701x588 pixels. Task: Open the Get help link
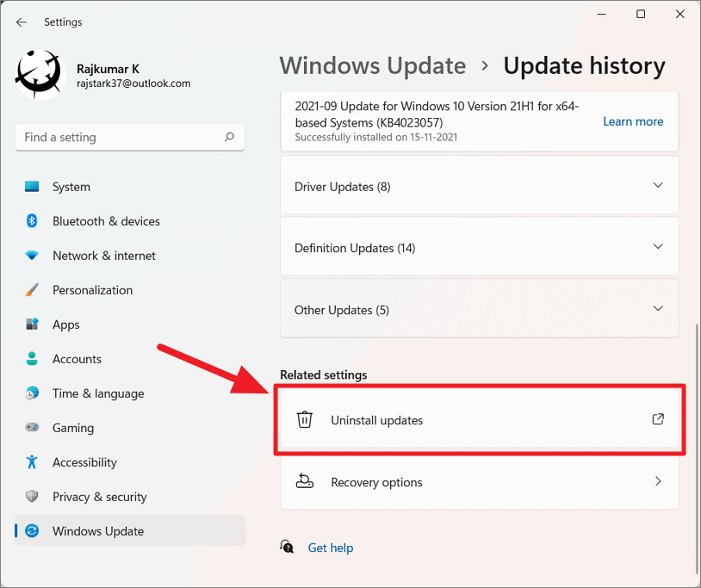[331, 548]
